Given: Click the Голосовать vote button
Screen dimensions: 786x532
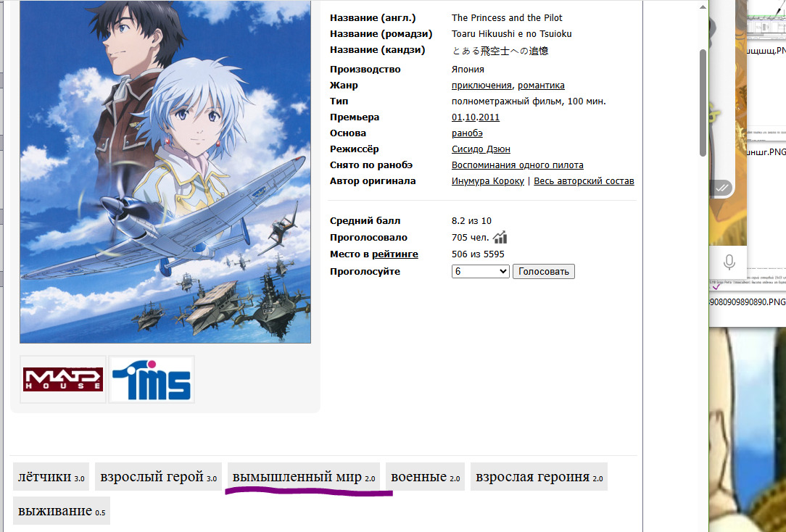Looking at the screenshot, I should click(543, 272).
